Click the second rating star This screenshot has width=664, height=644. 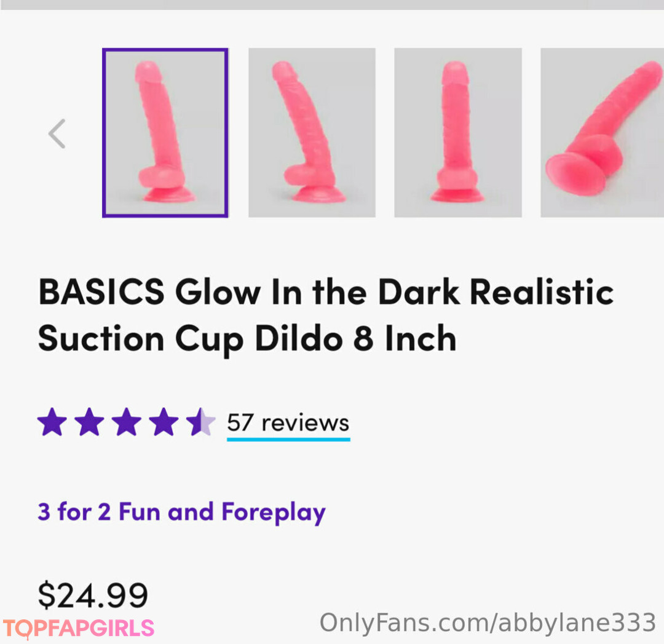click(x=89, y=423)
